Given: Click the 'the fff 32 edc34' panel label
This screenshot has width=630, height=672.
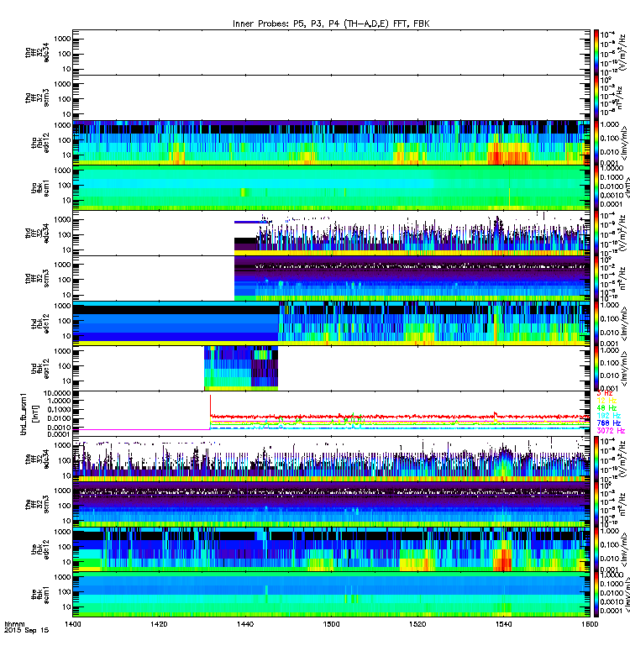Looking at the screenshot, I should [37, 459].
